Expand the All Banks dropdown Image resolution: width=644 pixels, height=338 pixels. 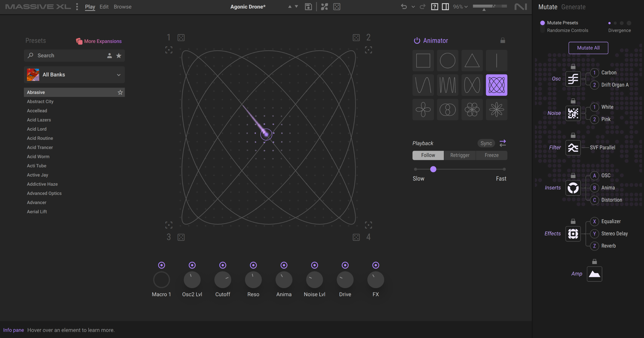[x=74, y=75]
